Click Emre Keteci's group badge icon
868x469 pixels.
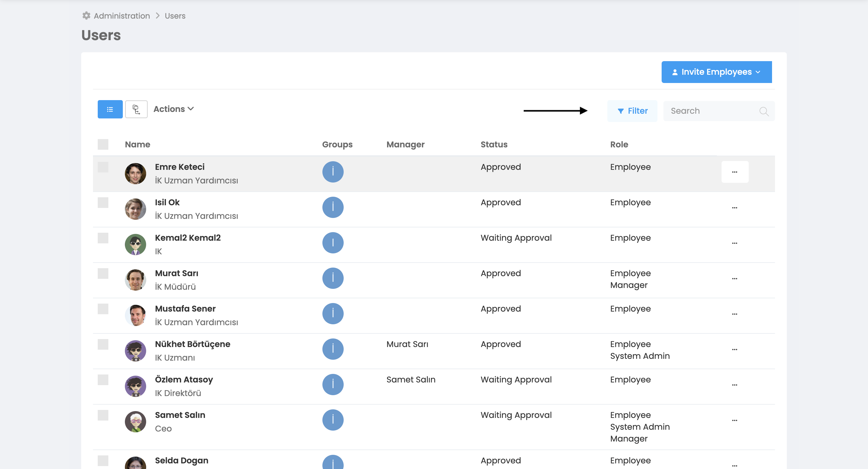click(x=332, y=172)
